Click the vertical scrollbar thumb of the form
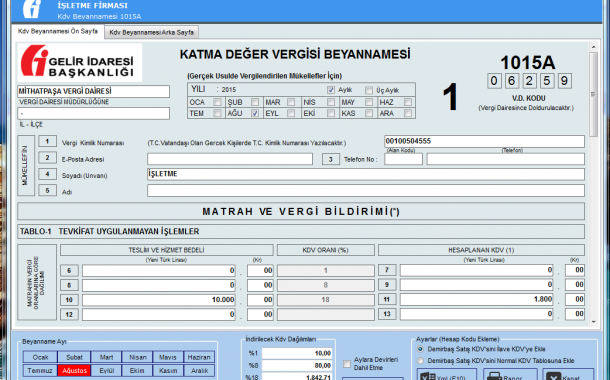This screenshot has height=380, width=610. [x=593, y=94]
